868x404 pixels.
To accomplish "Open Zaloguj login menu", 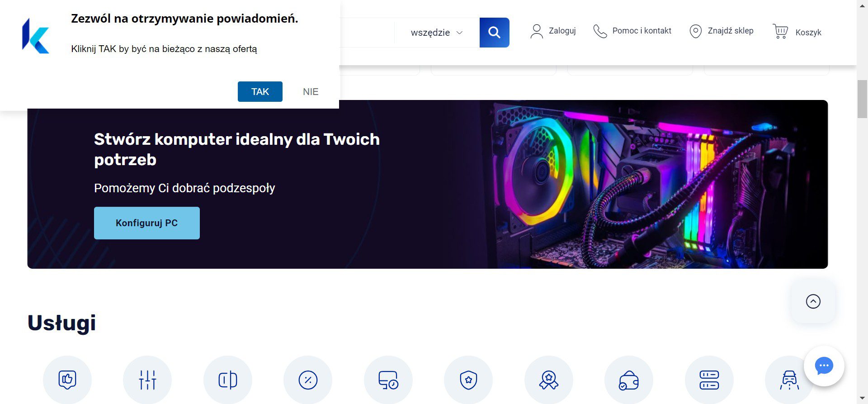I will pos(553,31).
